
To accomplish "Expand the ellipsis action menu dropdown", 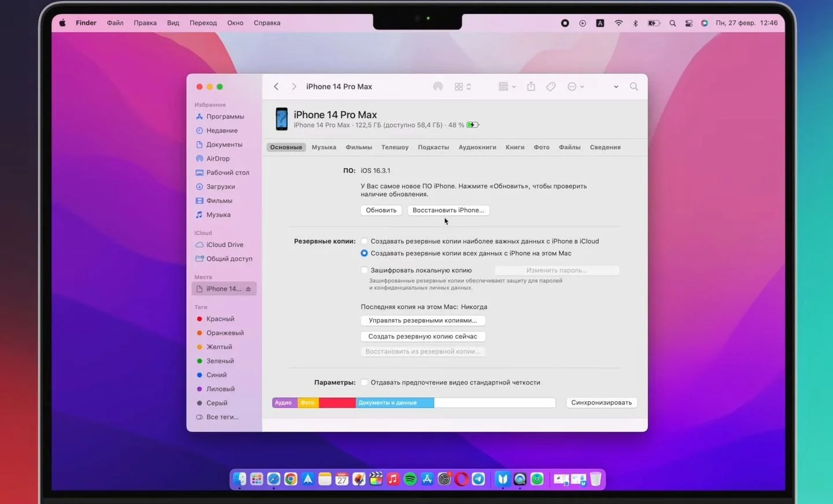I will tap(576, 87).
